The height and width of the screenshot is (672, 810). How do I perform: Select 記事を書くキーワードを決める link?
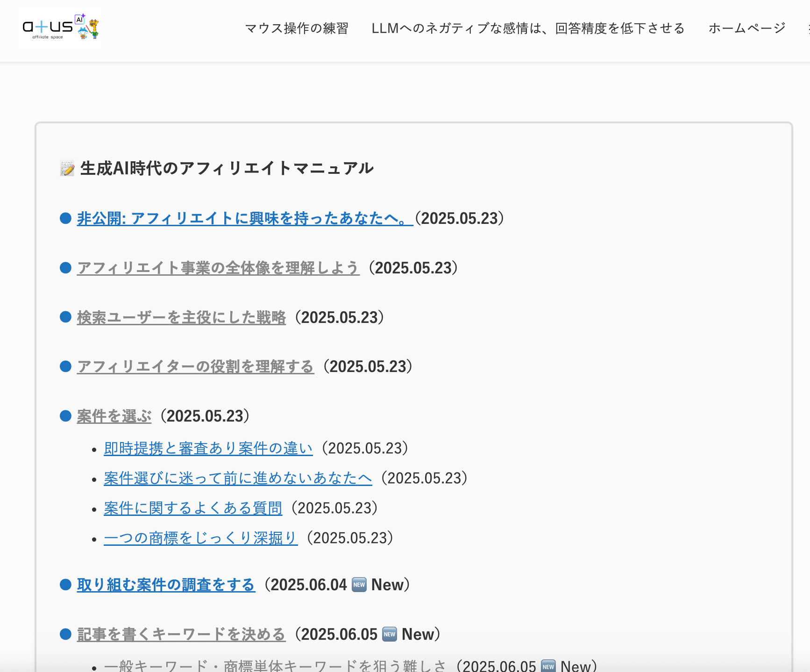(x=181, y=635)
